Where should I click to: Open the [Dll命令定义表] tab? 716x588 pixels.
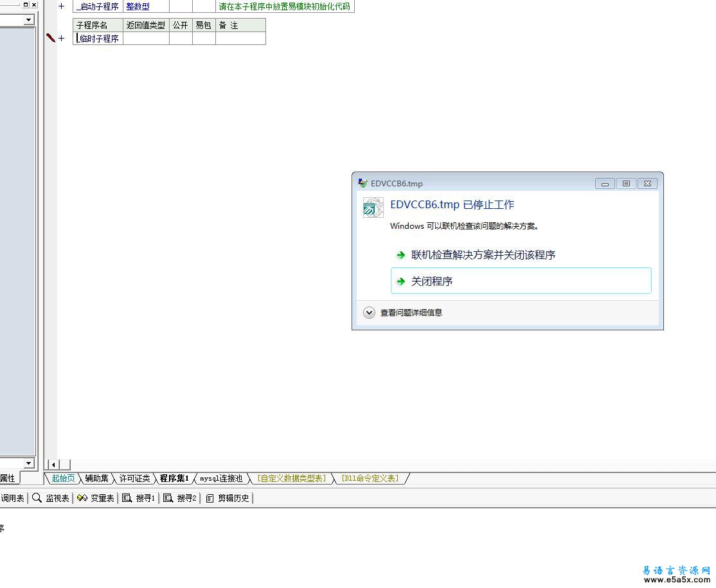click(370, 479)
